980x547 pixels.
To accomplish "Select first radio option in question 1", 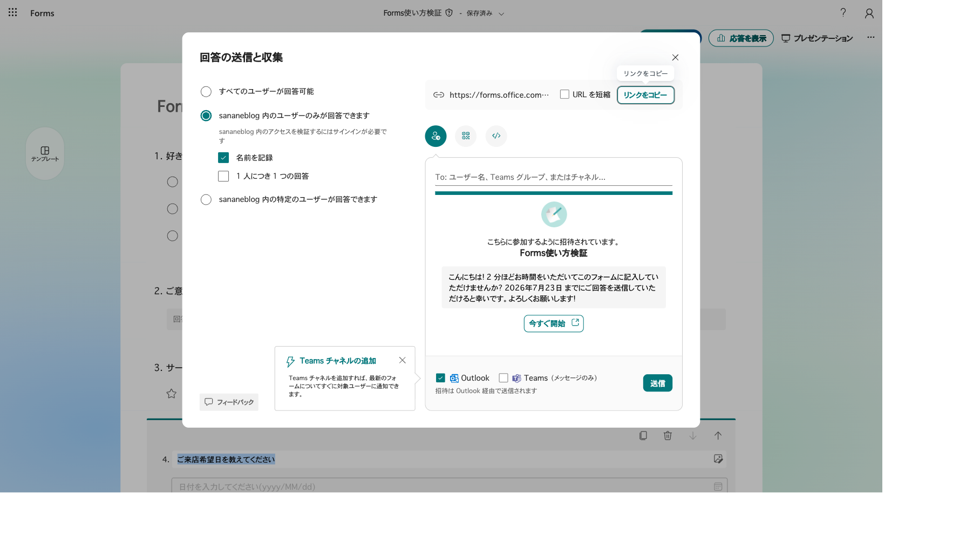I will (172, 182).
